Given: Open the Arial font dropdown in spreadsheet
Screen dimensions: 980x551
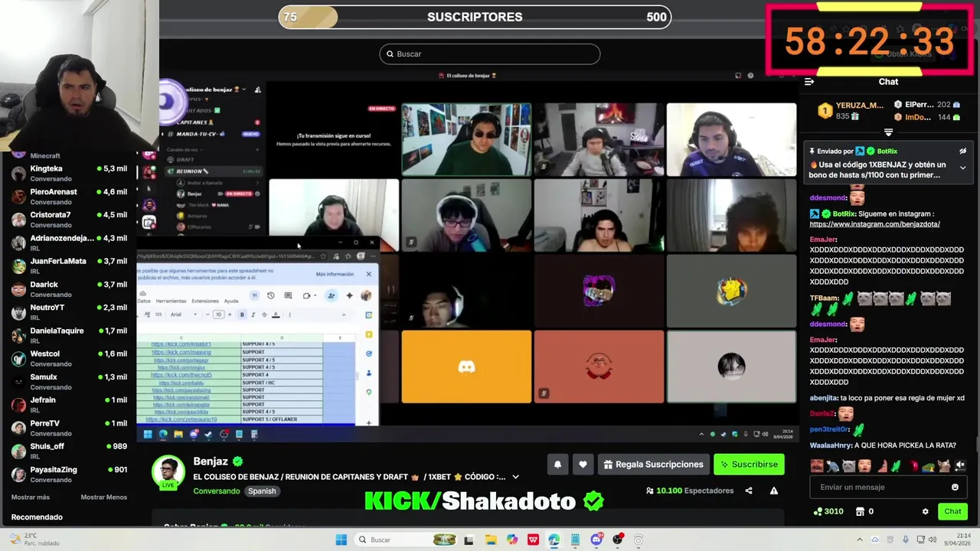Looking at the screenshot, I should pos(184,315).
